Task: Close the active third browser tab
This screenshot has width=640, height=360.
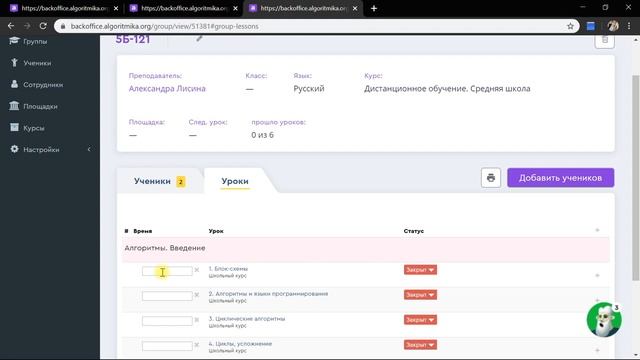Action: coord(355,8)
